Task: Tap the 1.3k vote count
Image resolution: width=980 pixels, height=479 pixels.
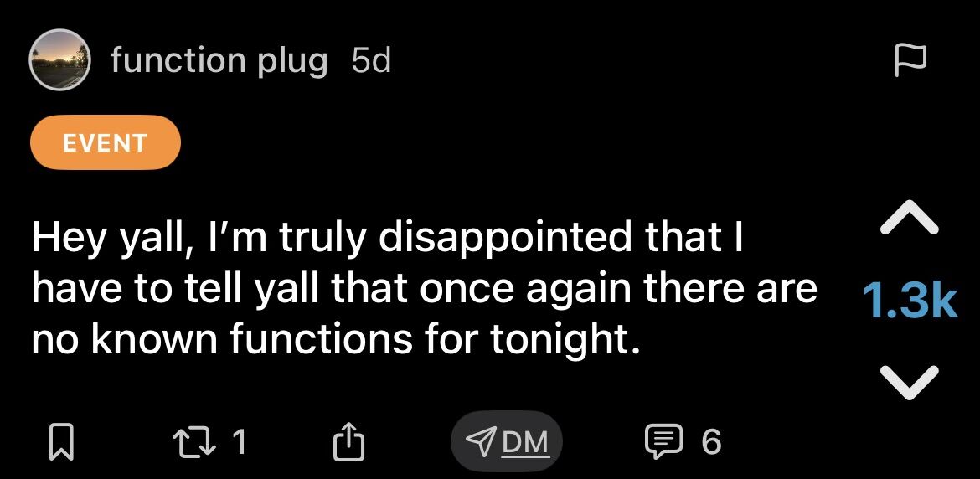Action: point(909,301)
